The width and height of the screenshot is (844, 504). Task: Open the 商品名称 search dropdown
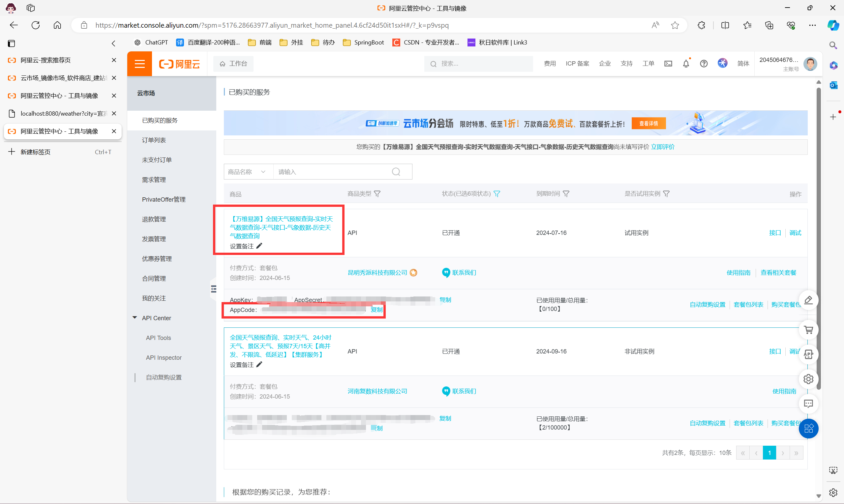coord(248,172)
